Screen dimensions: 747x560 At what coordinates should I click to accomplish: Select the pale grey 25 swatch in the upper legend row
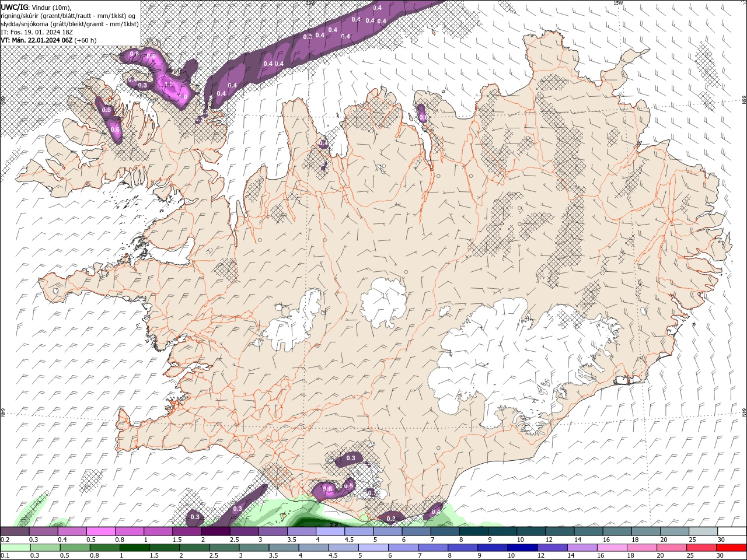point(704,531)
